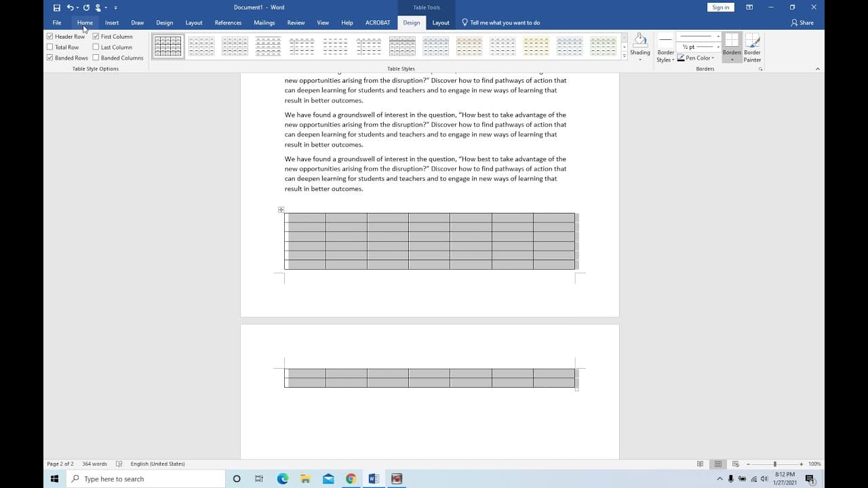Open the Insert tab
868x488 pixels.
point(112,22)
